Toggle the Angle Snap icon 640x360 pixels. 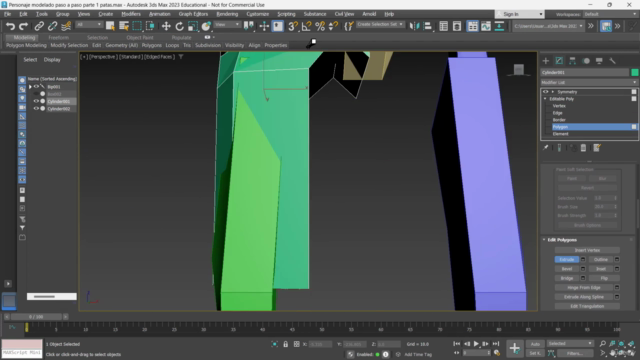click(307, 26)
